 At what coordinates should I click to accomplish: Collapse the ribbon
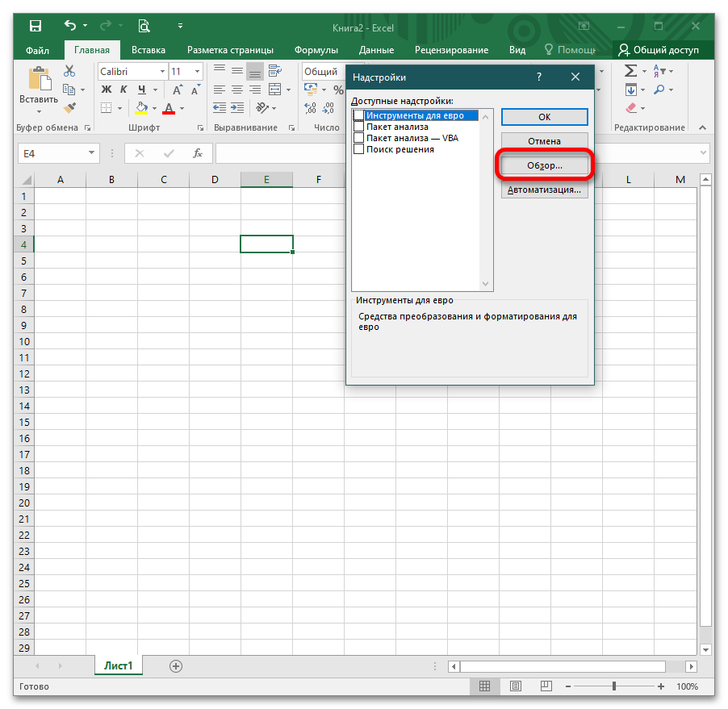pyautogui.click(x=702, y=127)
